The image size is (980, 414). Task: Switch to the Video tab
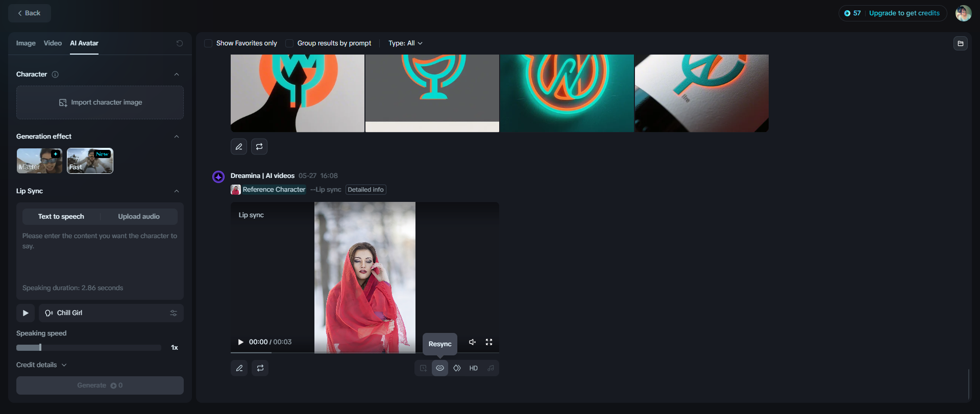(53, 43)
